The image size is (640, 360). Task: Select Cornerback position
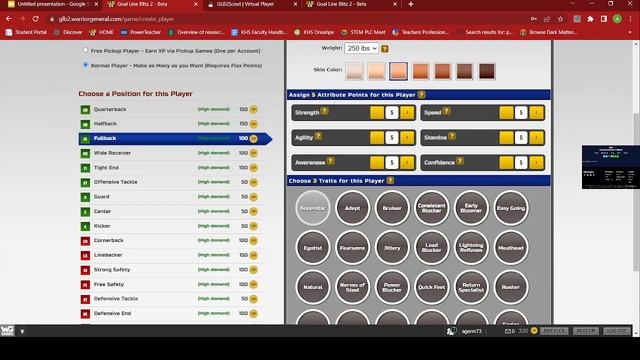coord(171,240)
